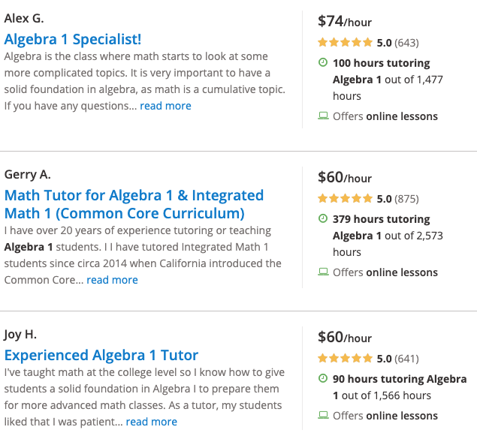Click star rating next to (643) reviews
Image resolution: width=477 pixels, height=448 pixels.
pos(345,42)
